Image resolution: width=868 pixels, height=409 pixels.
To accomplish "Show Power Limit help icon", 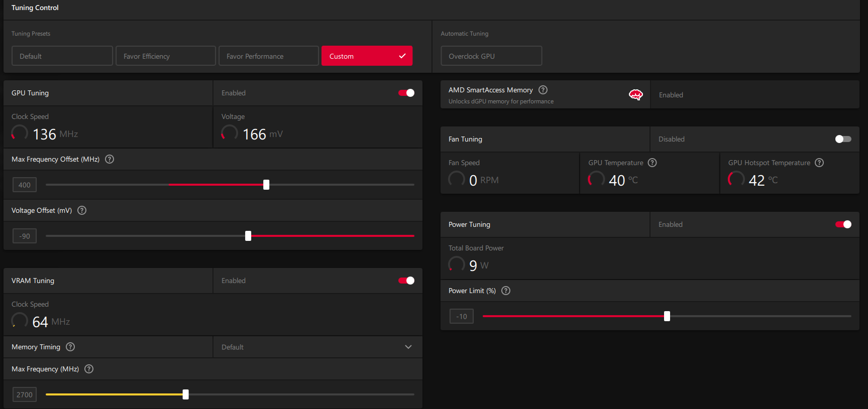I will 506,291.
